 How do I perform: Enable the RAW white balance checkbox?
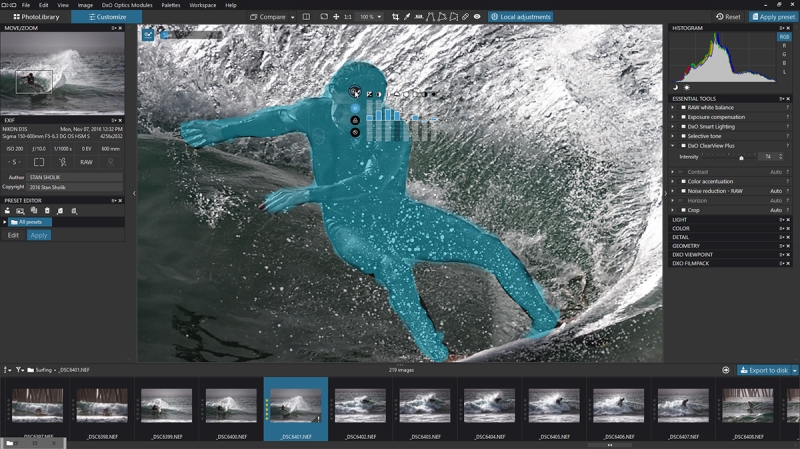[683, 108]
